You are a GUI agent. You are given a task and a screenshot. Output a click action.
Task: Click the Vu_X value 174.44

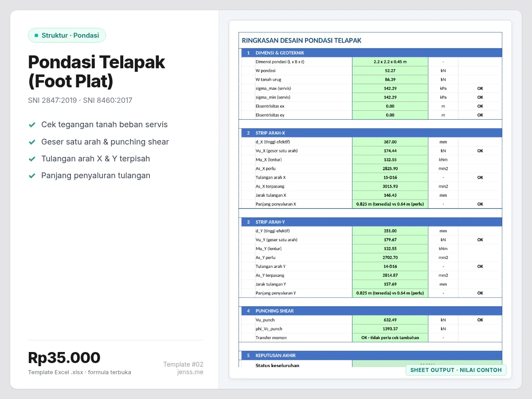(x=390, y=151)
